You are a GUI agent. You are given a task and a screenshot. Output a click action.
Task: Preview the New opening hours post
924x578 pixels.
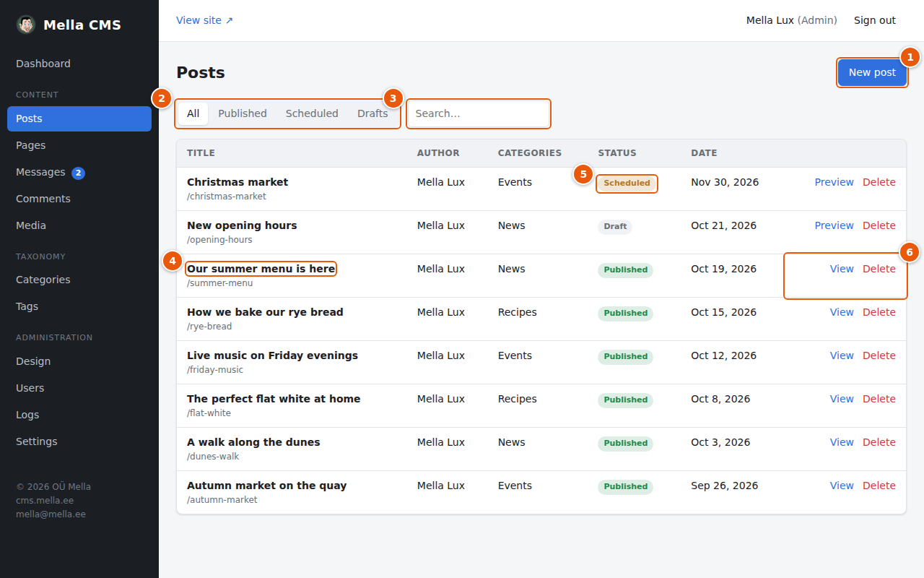[834, 225]
